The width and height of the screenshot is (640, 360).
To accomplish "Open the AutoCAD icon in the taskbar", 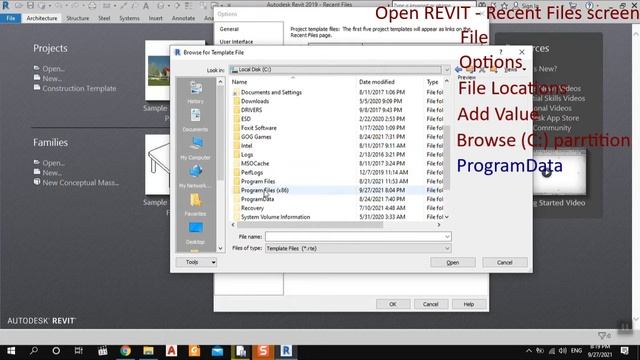I will pos(171,351).
